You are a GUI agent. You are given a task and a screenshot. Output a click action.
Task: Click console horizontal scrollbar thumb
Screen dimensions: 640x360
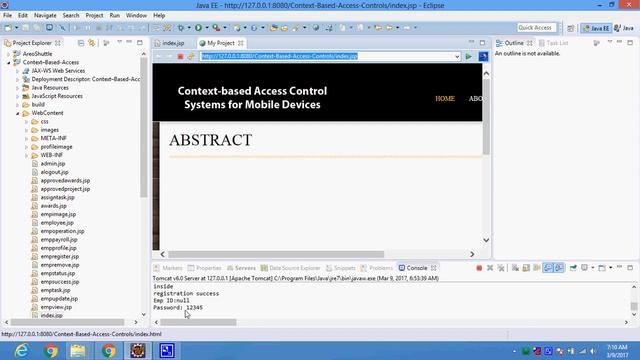click(198, 322)
